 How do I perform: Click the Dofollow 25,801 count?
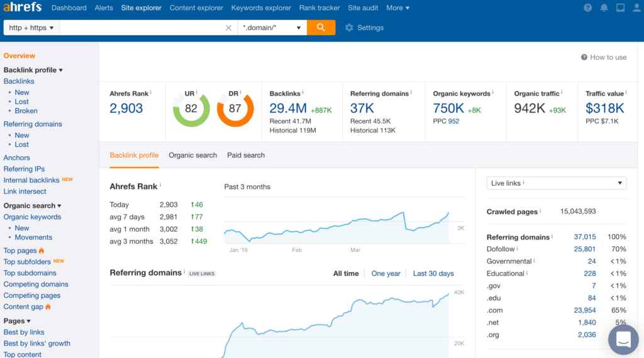[584, 249]
